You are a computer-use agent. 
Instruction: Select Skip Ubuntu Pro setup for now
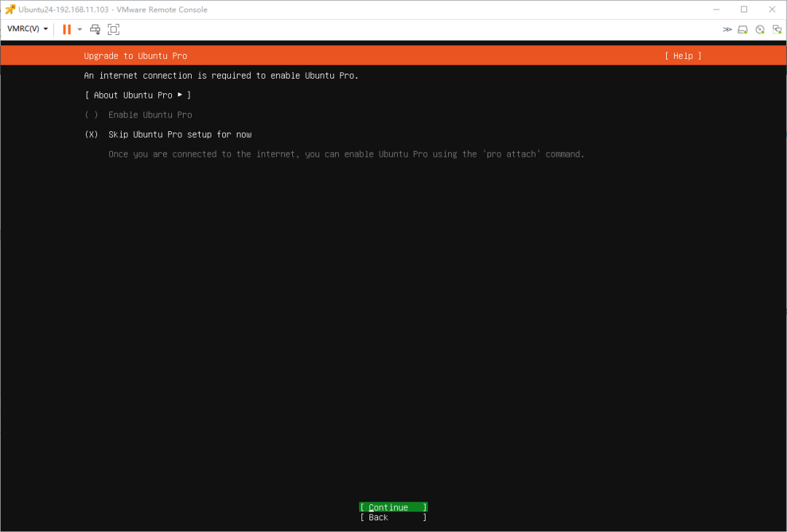168,134
